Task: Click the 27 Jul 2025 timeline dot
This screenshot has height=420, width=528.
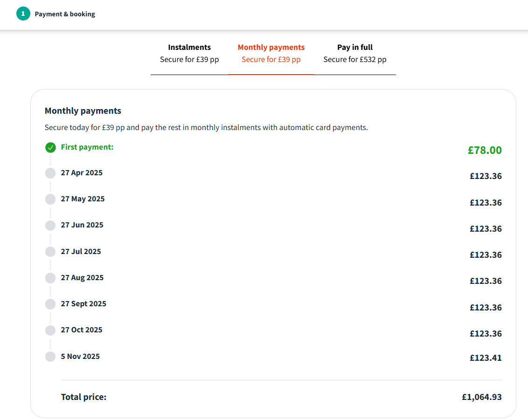Action: tap(50, 252)
